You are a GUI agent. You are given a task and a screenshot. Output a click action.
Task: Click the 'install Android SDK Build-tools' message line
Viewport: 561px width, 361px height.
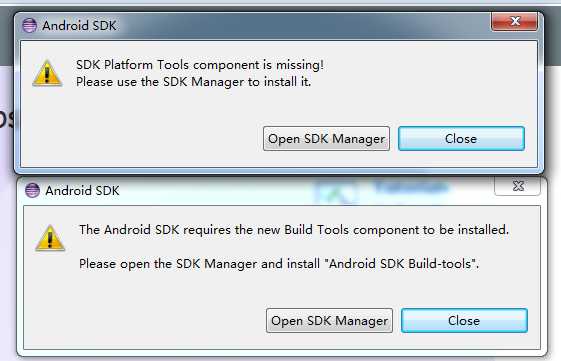point(279,264)
